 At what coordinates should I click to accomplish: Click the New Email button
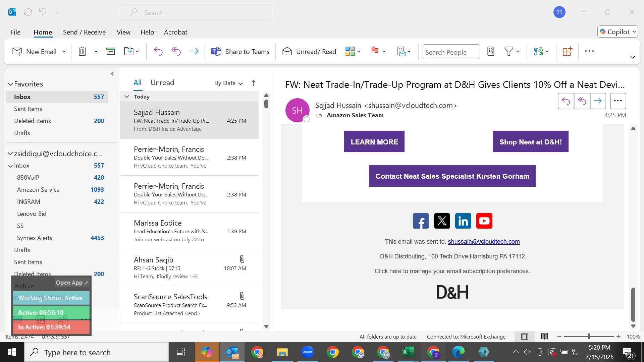point(35,52)
